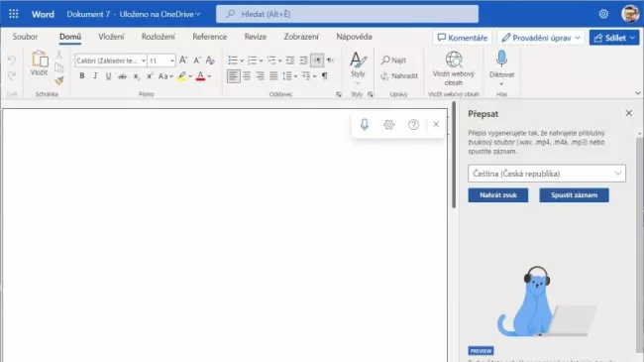This screenshot has height=362, width=644.
Task: Toggle left-to-right text direction
Action: pos(317,60)
